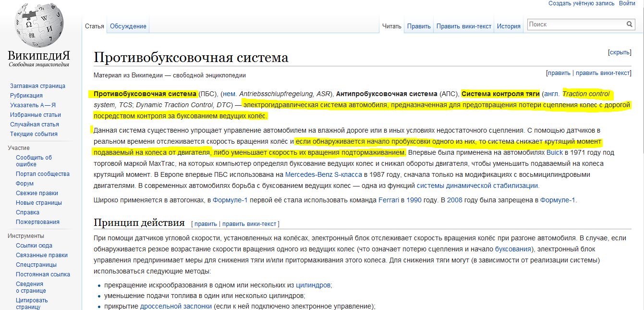Follow the Mercedes-Benz S-класса link

(324, 174)
